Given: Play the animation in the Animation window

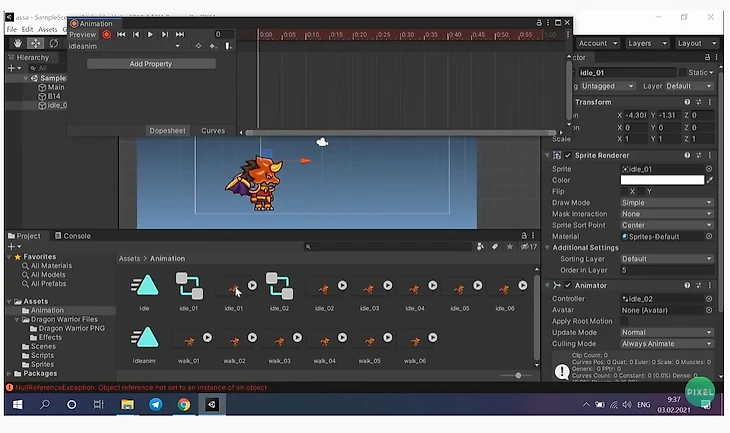Looking at the screenshot, I should click(x=151, y=34).
